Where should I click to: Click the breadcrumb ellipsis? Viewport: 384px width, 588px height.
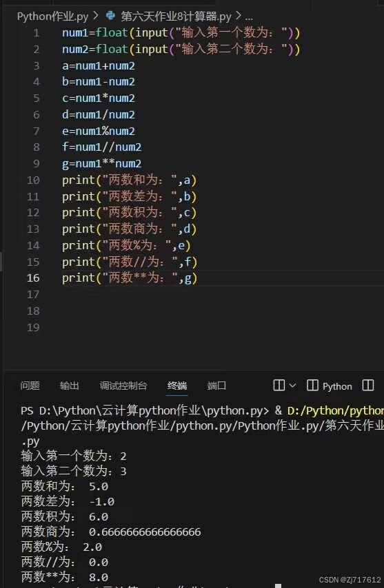click(249, 17)
